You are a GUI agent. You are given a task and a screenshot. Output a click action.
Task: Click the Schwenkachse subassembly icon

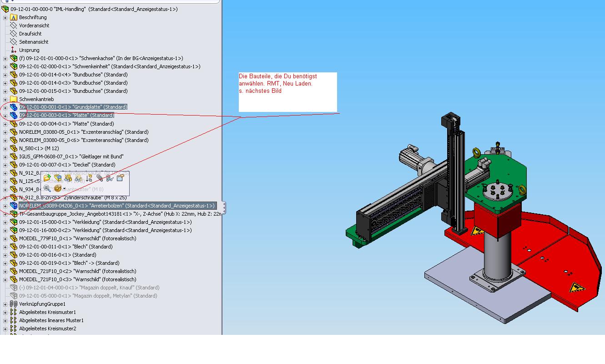pos(14,58)
